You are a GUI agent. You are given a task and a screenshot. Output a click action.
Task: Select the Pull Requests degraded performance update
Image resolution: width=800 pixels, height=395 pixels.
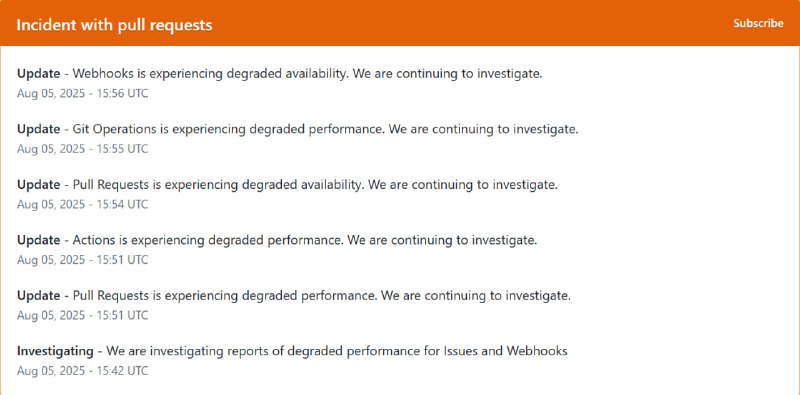click(294, 296)
